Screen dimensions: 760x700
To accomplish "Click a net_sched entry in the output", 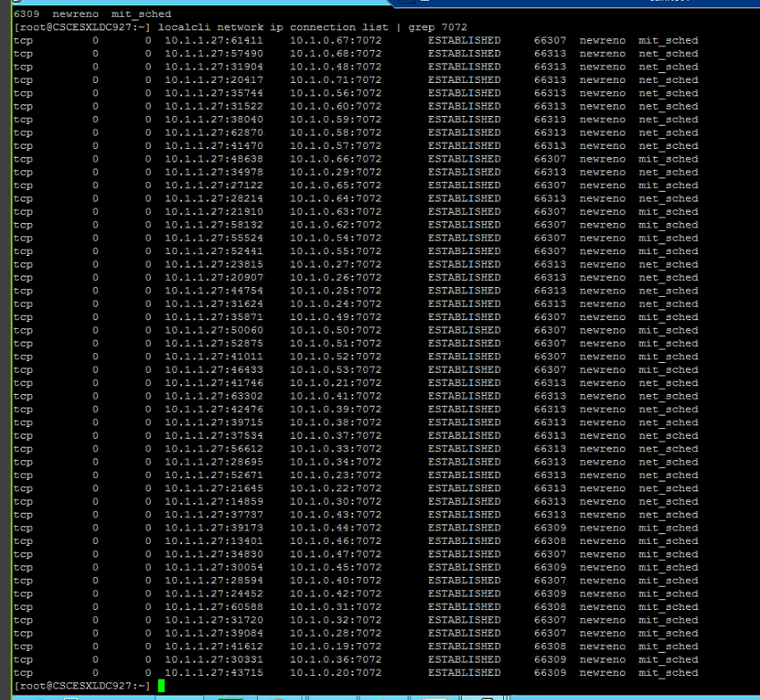I will (667, 53).
